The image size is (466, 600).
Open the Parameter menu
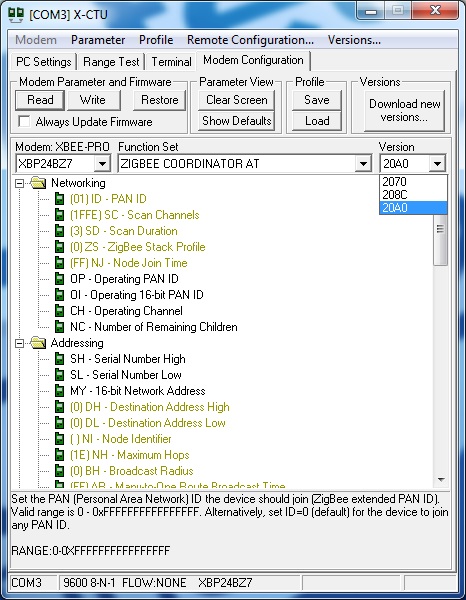click(98, 40)
